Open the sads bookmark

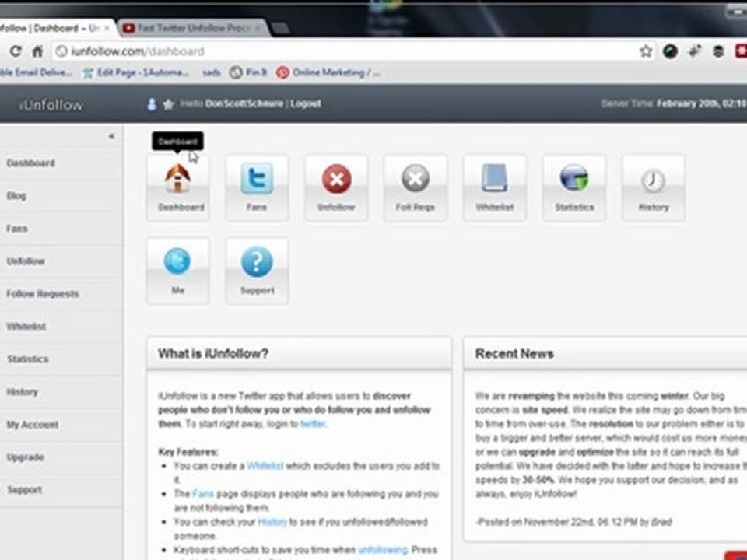point(211,72)
